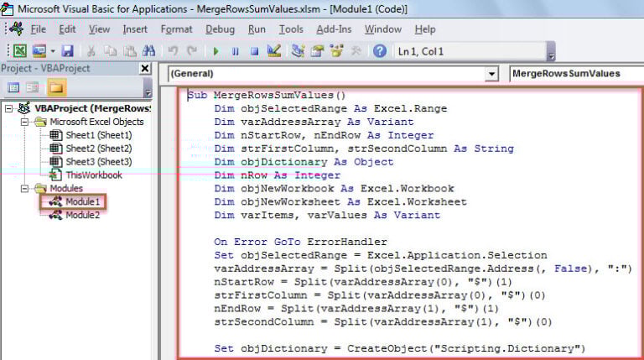The image size is (644, 360).
Task: Collapse the VBAProject tree node
Action: (x=8, y=108)
